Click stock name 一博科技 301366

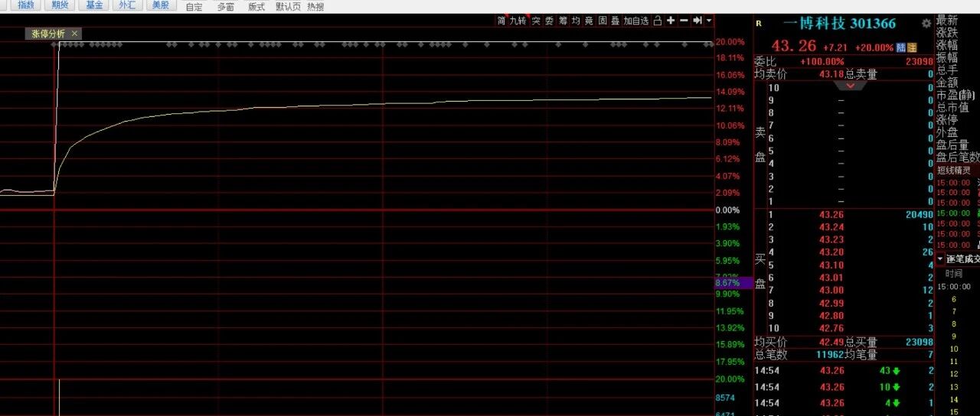(x=839, y=24)
